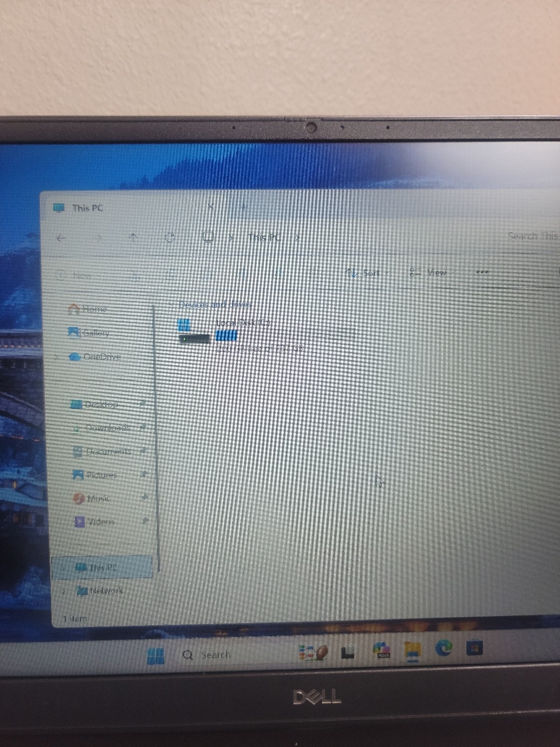Go up one folder level arrow
Viewport: 560px width, 747px height.
[133, 238]
